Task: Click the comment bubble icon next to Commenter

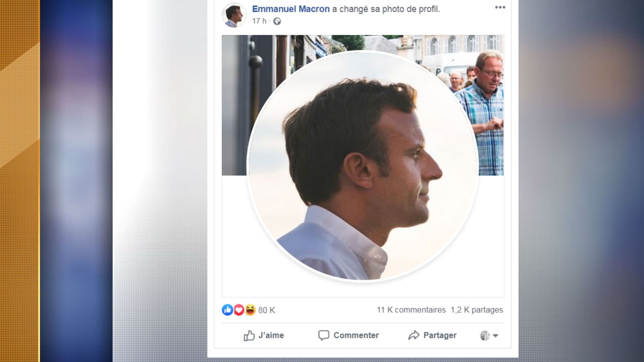Action: [324, 335]
